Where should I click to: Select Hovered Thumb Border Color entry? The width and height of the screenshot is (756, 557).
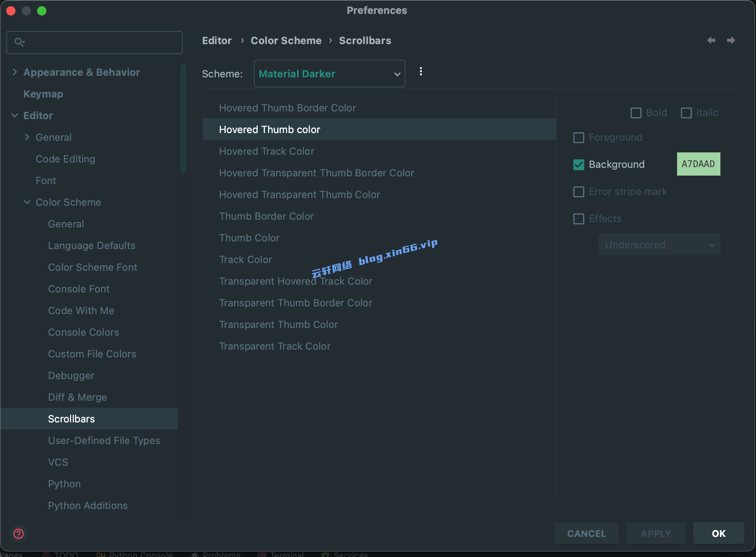(x=380, y=108)
